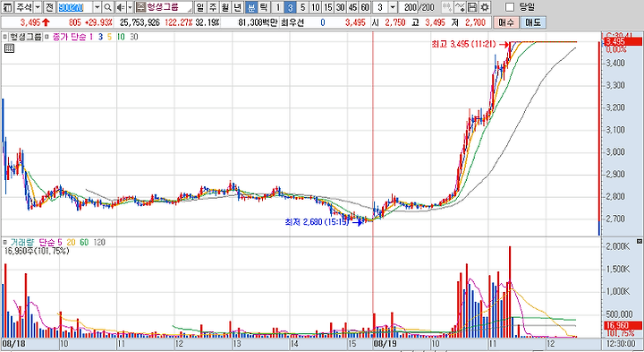644x352 pixels.
Task: Click the 08/19 date label on time axis
Action: coord(385,344)
